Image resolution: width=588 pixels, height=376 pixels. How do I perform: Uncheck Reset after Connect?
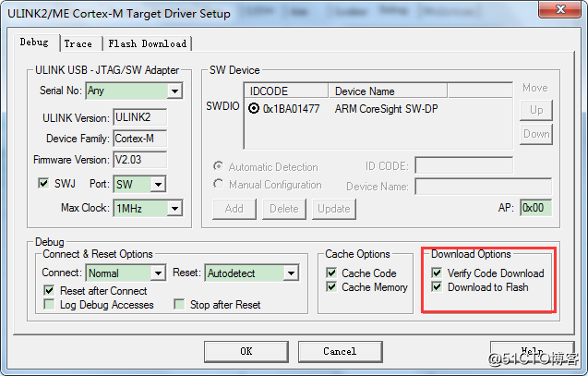pyautogui.click(x=49, y=290)
